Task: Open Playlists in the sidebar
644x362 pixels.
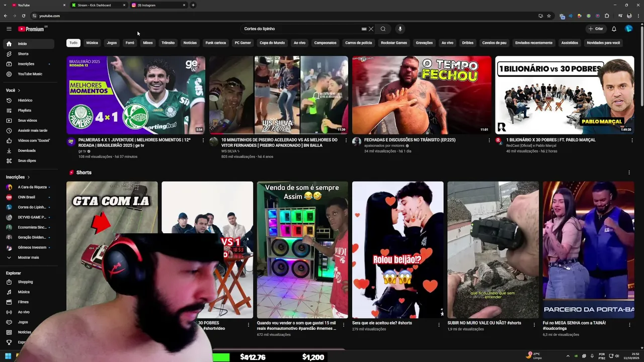Action: coord(28,110)
